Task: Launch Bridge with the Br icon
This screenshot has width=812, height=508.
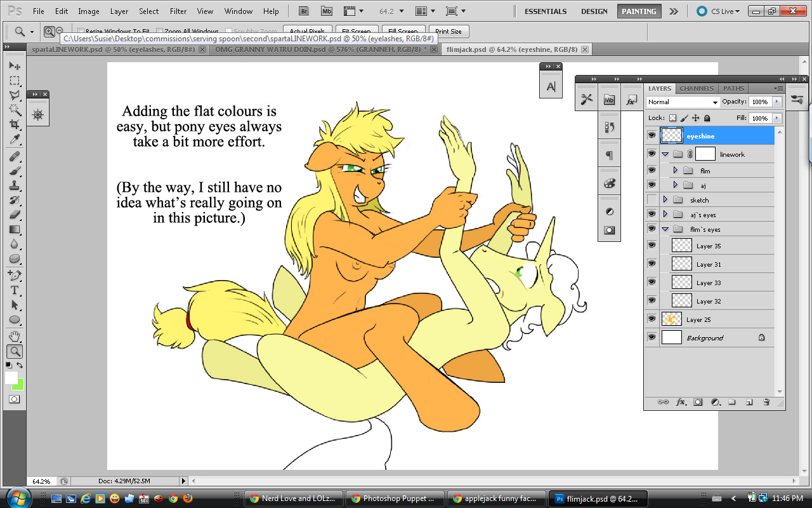Action: 304,11
